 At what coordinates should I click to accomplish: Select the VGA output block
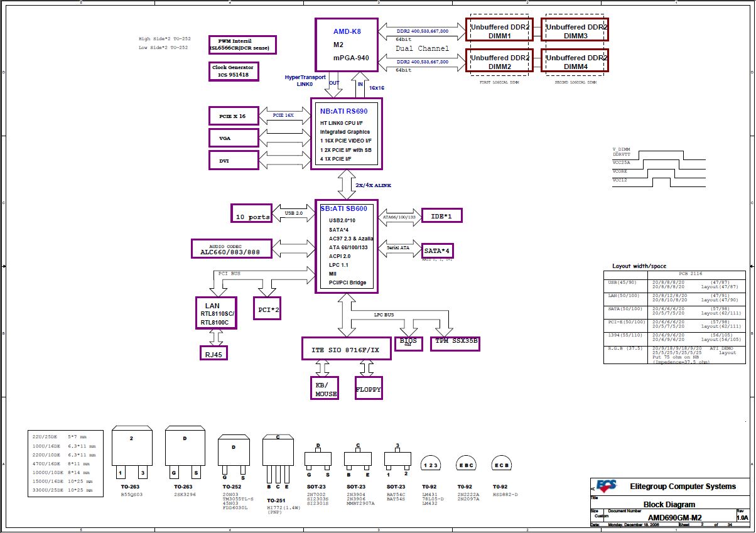[x=234, y=137]
